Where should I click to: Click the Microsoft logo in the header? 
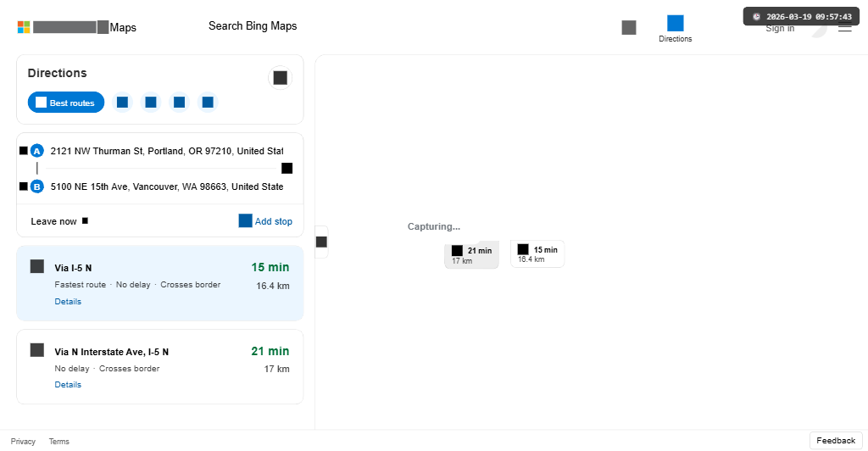tap(24, 27)
